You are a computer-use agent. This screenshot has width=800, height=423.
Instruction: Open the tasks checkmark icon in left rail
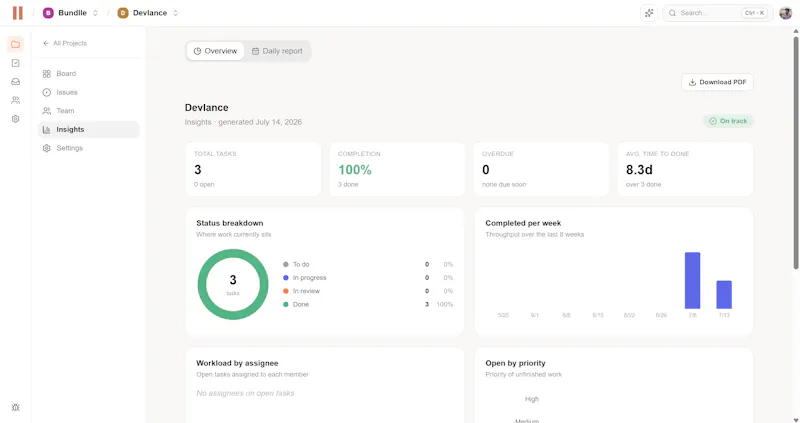tap(15, 63)
